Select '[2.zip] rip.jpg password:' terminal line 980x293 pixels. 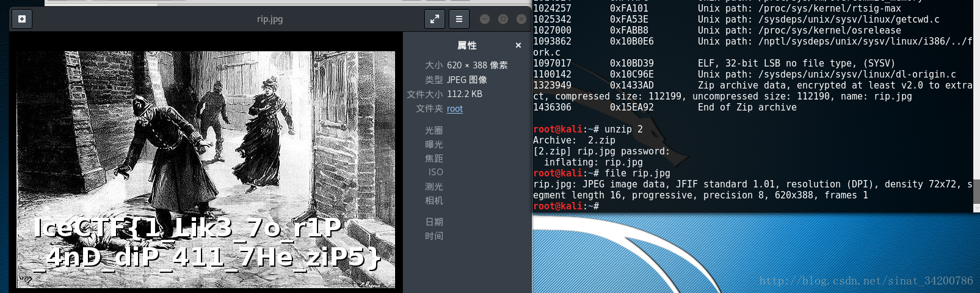pos(601,151)
